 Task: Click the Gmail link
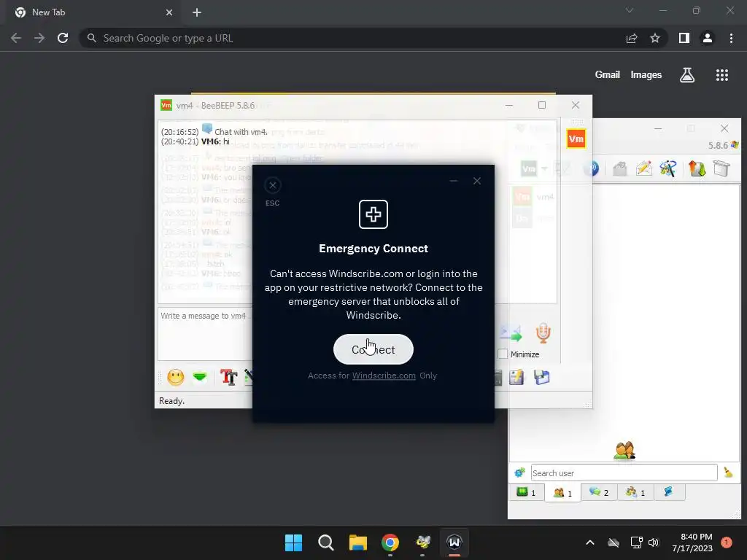point(607,75)
